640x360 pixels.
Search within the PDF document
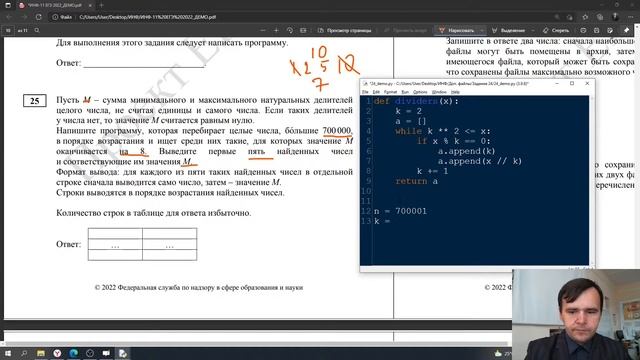tap(37, 30)
